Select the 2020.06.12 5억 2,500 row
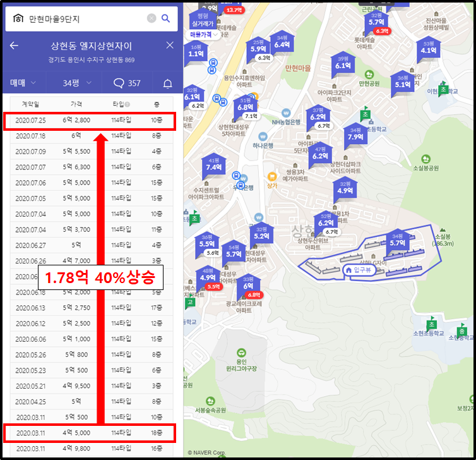Image resolution: width=476 pixels, height=460 pixels. point(92,324)
